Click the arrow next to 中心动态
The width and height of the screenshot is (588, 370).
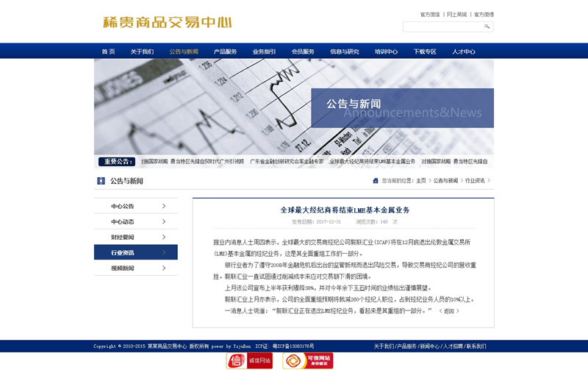pos(164,221)
